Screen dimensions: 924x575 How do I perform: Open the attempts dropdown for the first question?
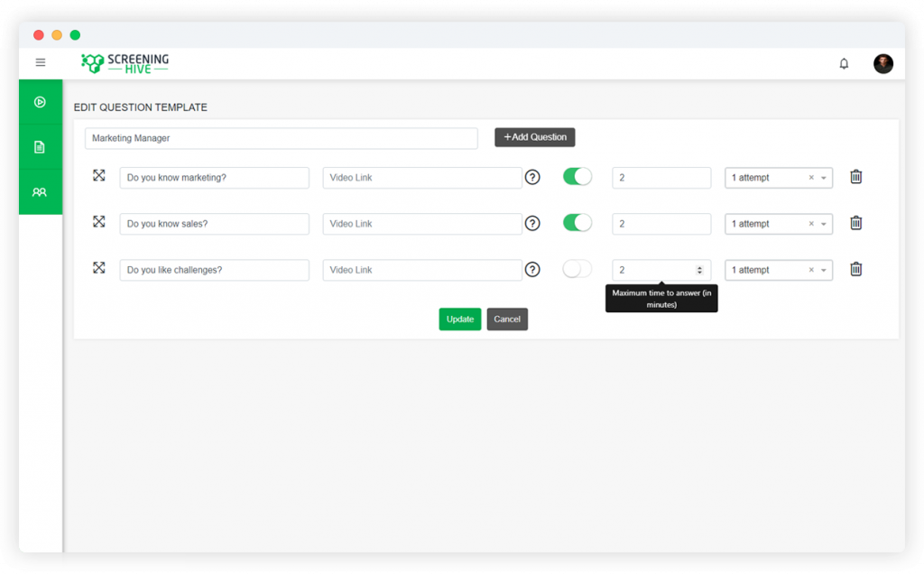pos(822,177)
